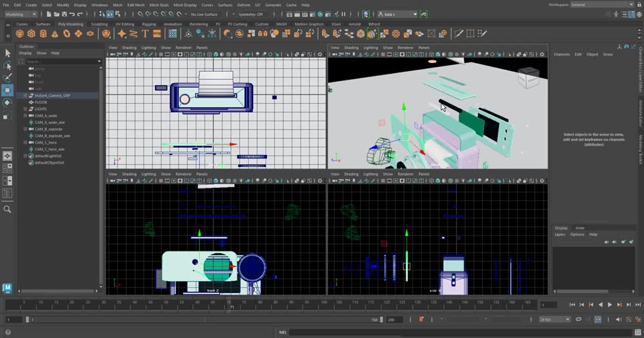Create a polygon cone from shelf
Viewport: 644px width, 338px height.
pyautogui.click(x=54, y=34)
